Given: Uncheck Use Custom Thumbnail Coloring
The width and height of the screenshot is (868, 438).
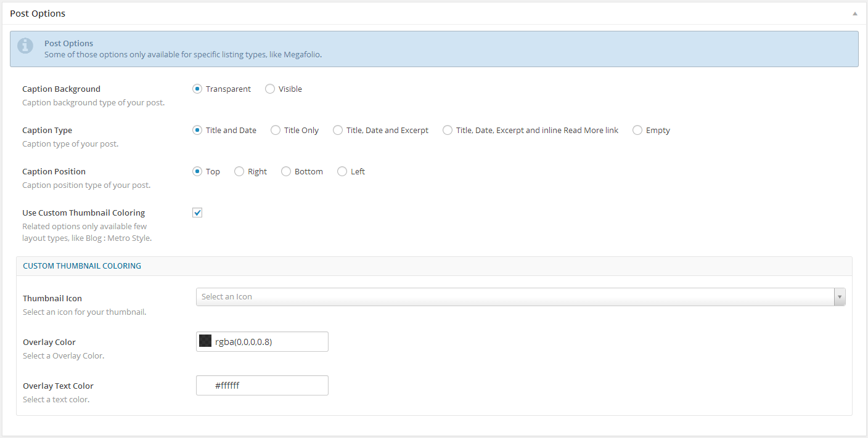Looking at the screenshot, I should coord(197,212).
